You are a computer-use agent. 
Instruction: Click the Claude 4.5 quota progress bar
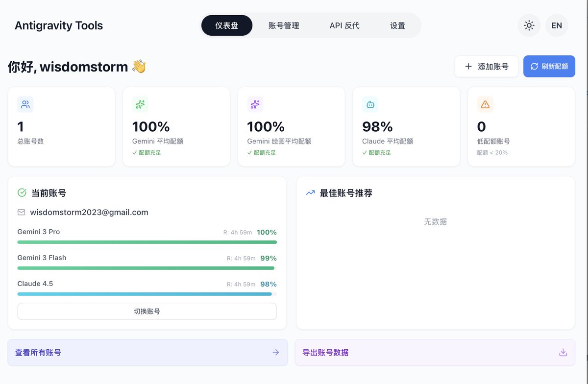147,294
